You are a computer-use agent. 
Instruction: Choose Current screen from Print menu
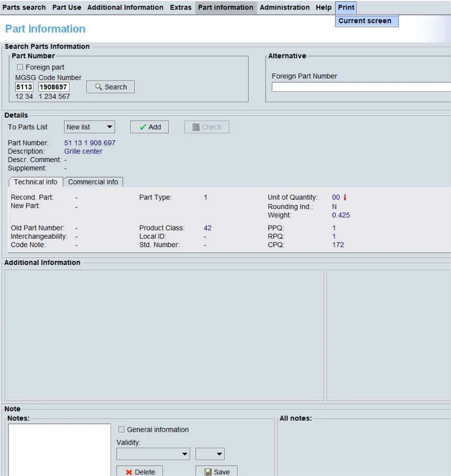[365, 21]
